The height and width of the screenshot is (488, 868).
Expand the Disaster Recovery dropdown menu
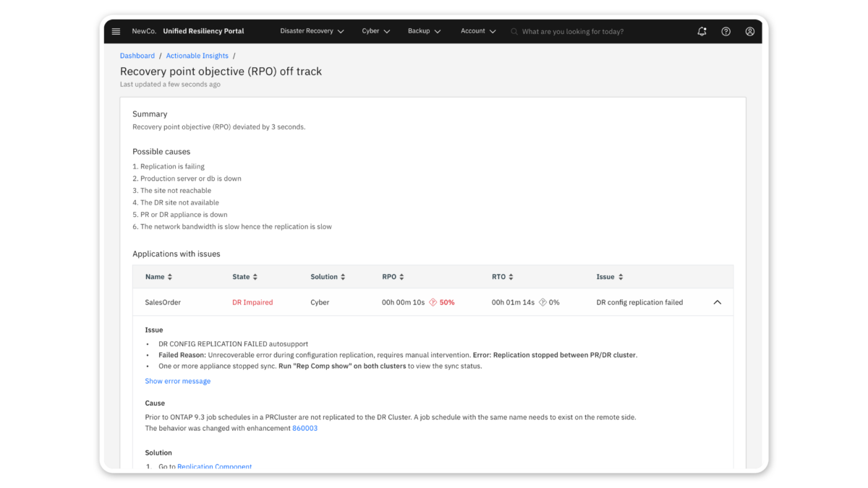click(x=312, y=32)
